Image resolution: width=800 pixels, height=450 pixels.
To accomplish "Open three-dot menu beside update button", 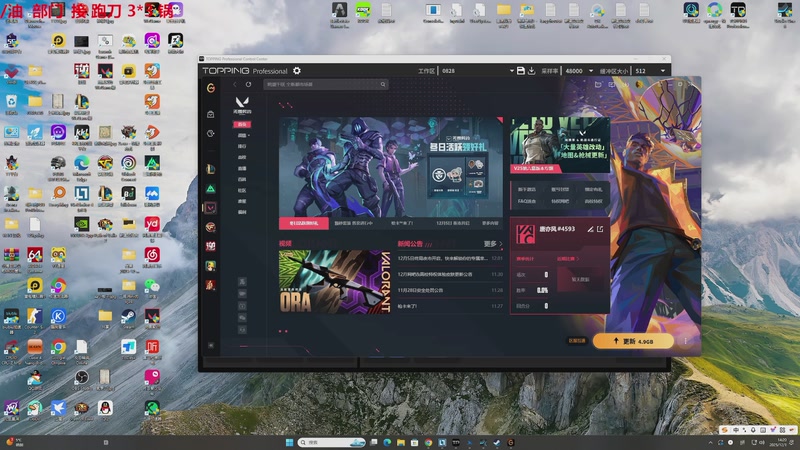I will pyautogui.click(x=685, y=341).
